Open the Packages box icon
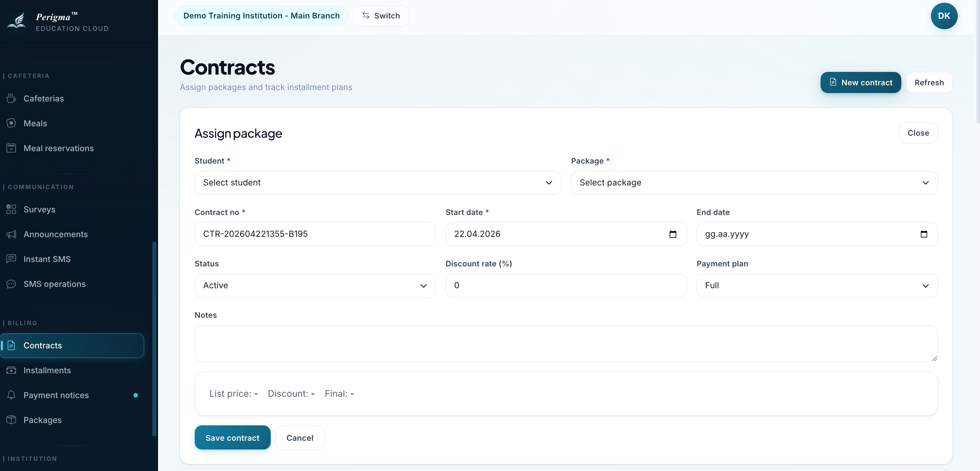 [x=11, y=420]
